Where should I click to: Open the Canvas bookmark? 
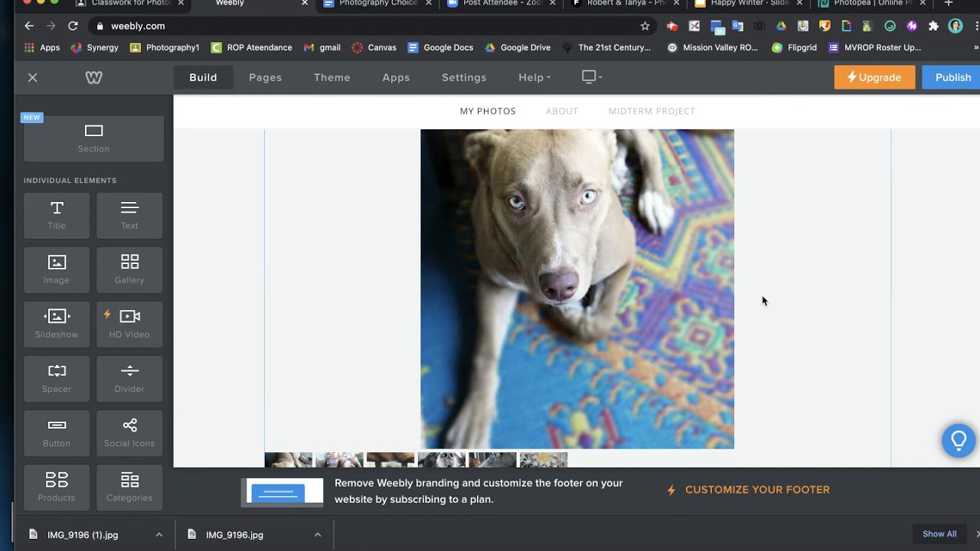point(374,47)
